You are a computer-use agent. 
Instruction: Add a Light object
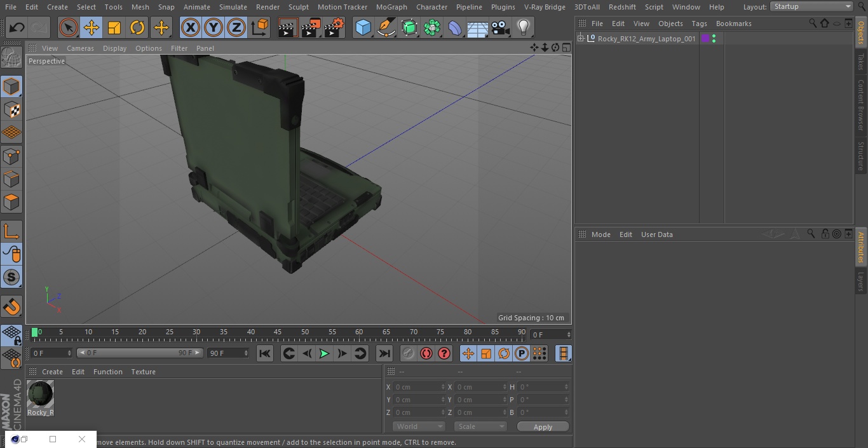(523, 28)
